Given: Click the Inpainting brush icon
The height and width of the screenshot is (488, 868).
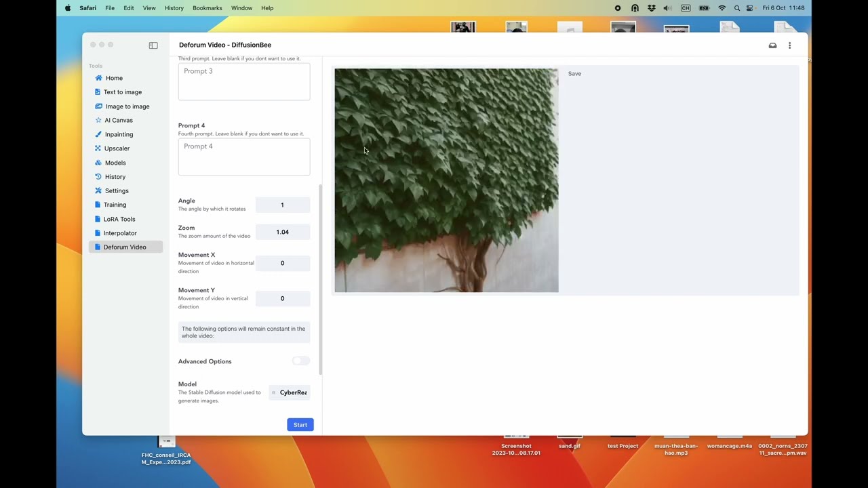Looking at the screenshot, I should (x=98, y=134).
